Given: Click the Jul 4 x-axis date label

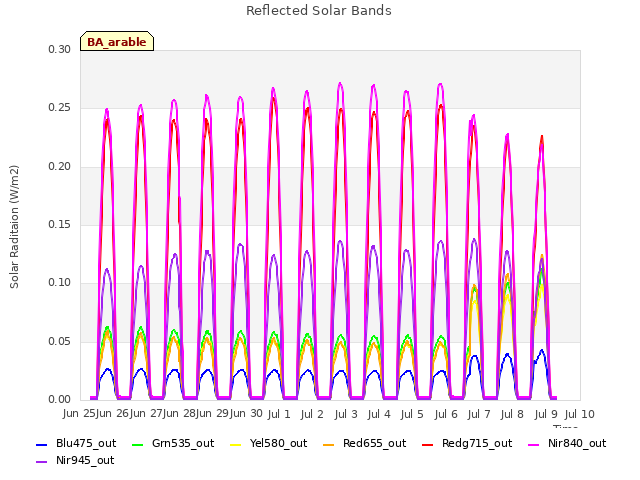Looking at the screenshot, I should 379,414.
